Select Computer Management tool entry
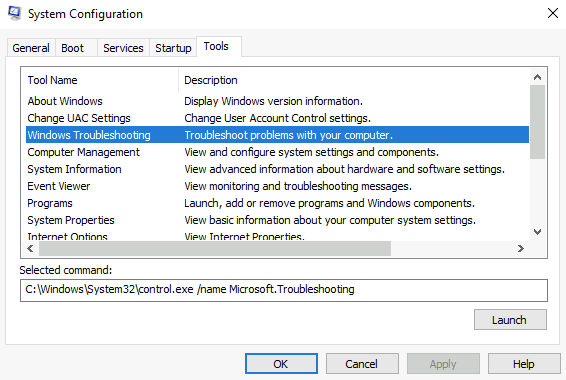 (x=277, y=152)
